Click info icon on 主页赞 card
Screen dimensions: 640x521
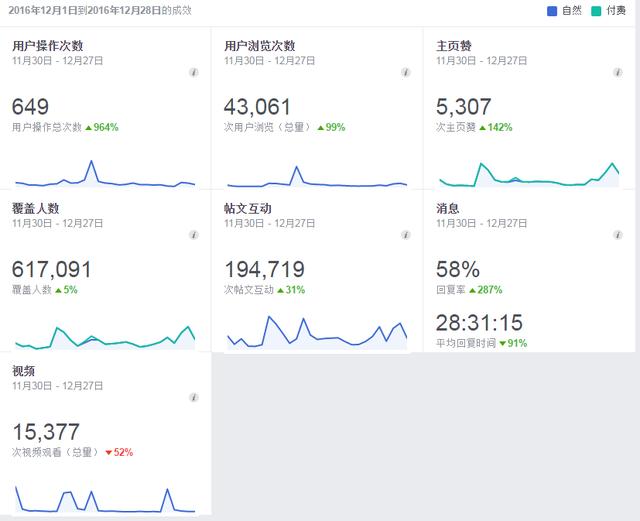[618, 73]
